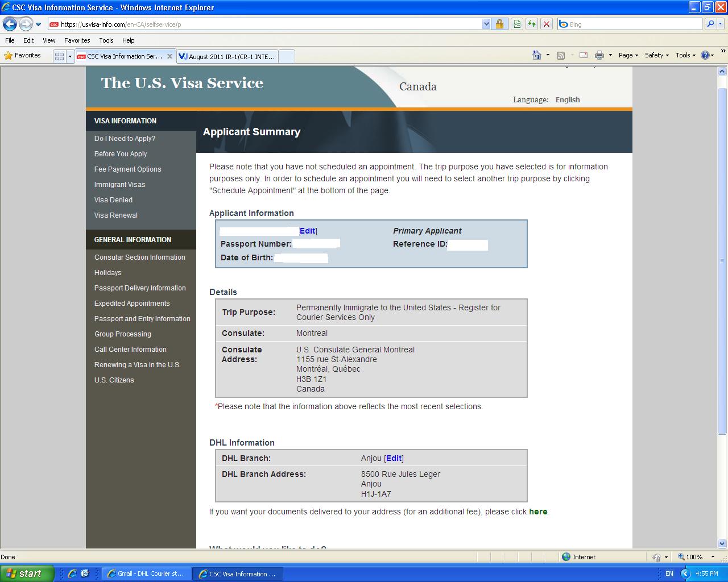
Task: Switch to Gmail DHL Courier taskbar window
Action: (146, 574)
